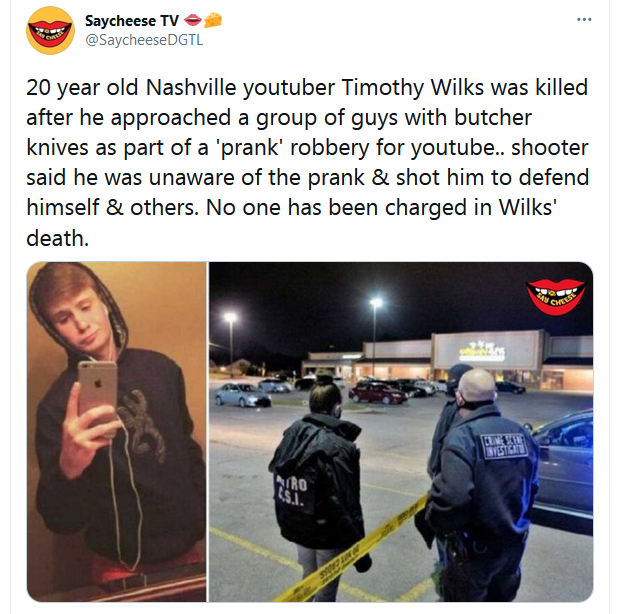623x614 pixels.
Task: Click the cheese wedge emoji beside the name
Action: tap(213, 20)
